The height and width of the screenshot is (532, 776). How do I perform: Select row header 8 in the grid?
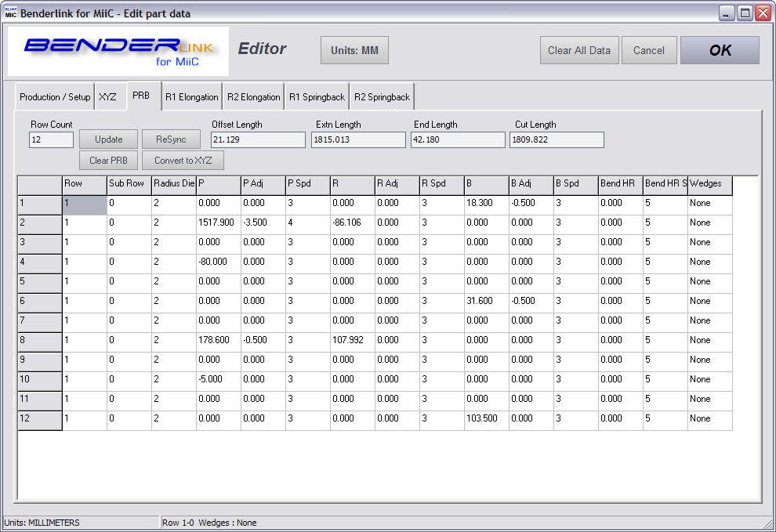[x=40, y=340]
